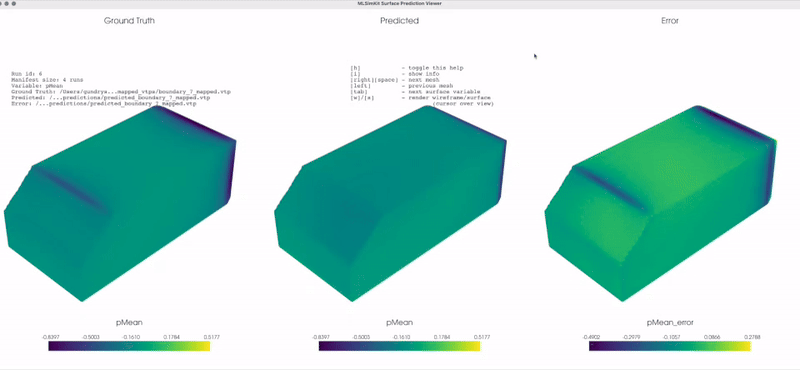Click the pMean_error color bar
This screenshot has width=800, height=370.
tap(670, 346)
